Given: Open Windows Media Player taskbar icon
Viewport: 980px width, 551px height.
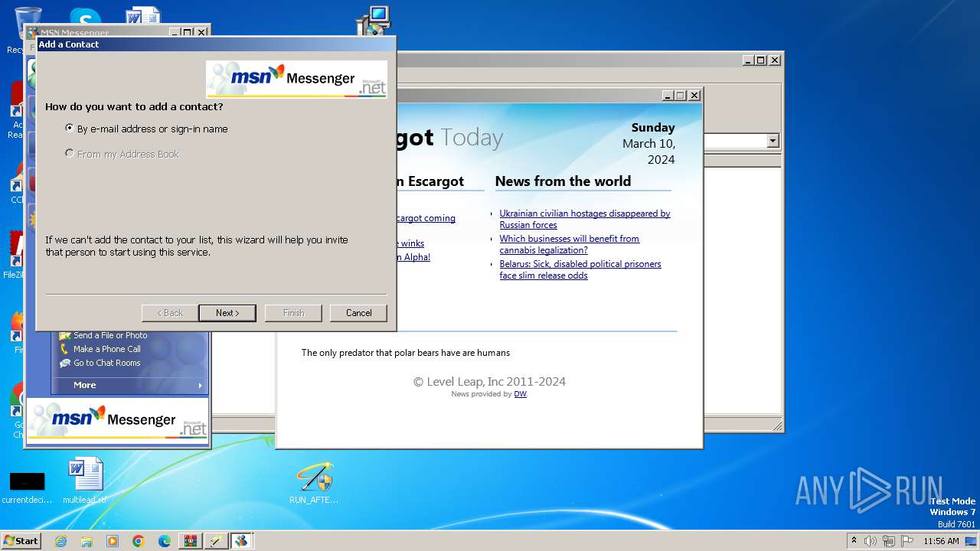Looking at the screenshot, I should pyautogui.click(x=113, y=541).
